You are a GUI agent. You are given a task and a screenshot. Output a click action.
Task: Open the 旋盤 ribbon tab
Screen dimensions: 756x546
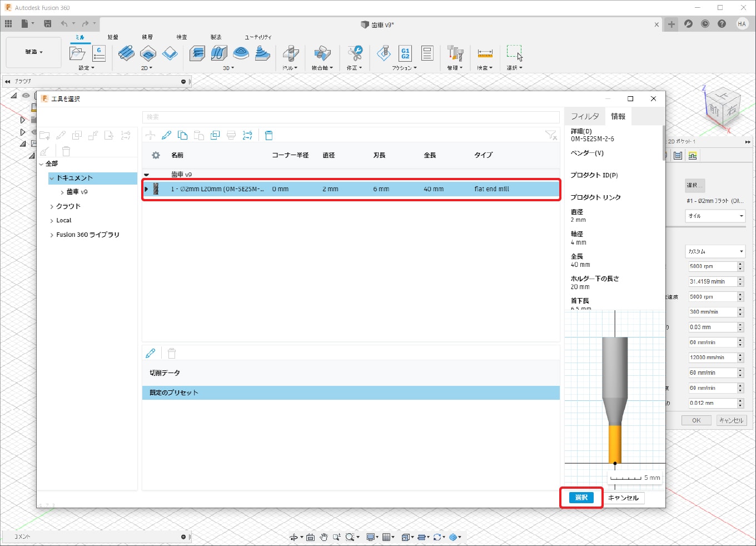pos(113,37)
